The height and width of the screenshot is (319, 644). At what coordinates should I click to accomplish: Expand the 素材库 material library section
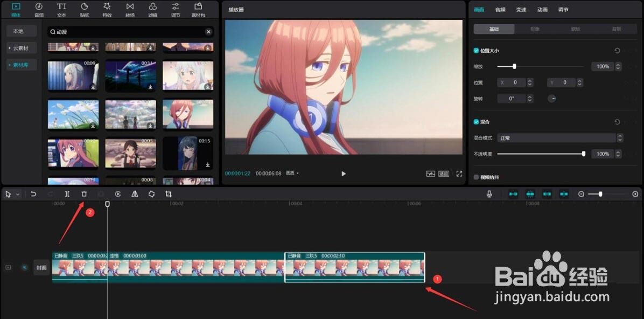[22, 65]
